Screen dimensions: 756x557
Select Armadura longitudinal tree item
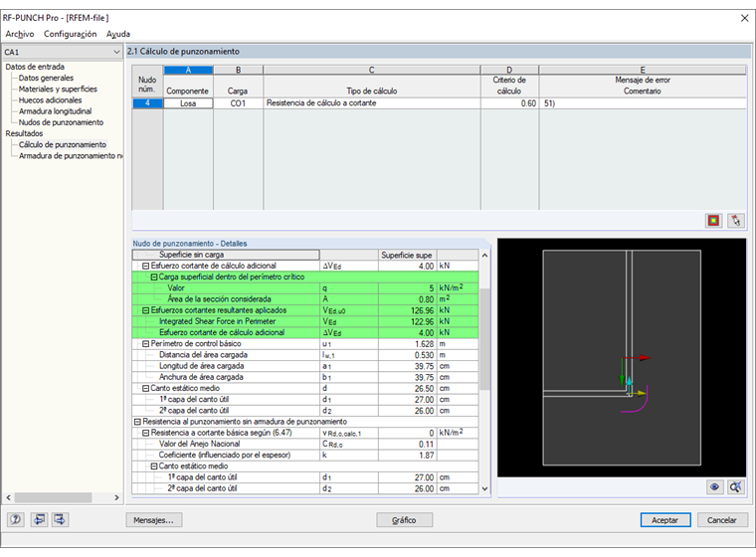(x=55, y=111)
